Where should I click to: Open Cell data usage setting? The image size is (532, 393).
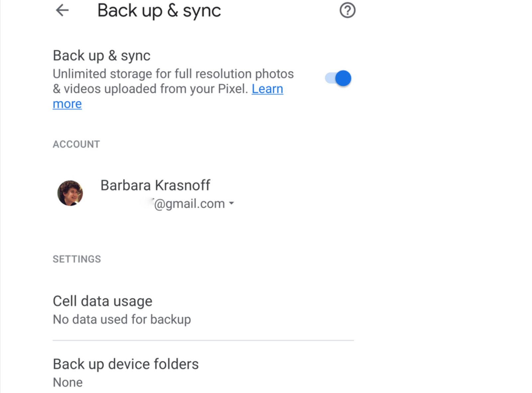[203, 310]
